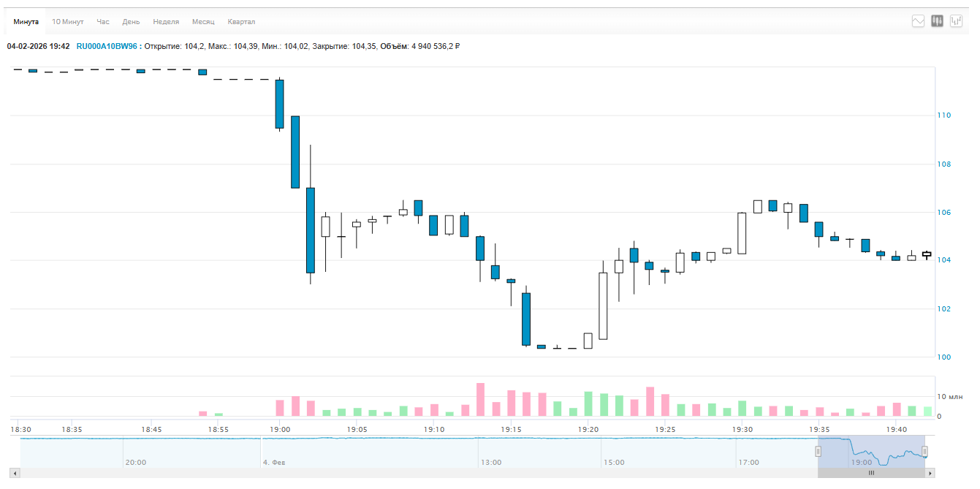Click navigator timeline at 4. Фев label
Image resolution: width=980 pixels, height=489 pixels.
275,462
